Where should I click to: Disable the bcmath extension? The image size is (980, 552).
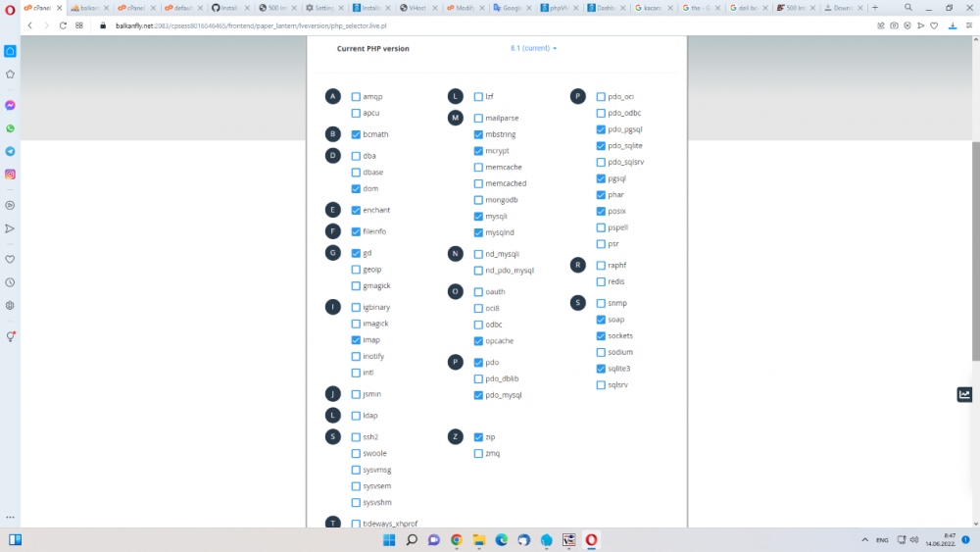coord(356,134)
